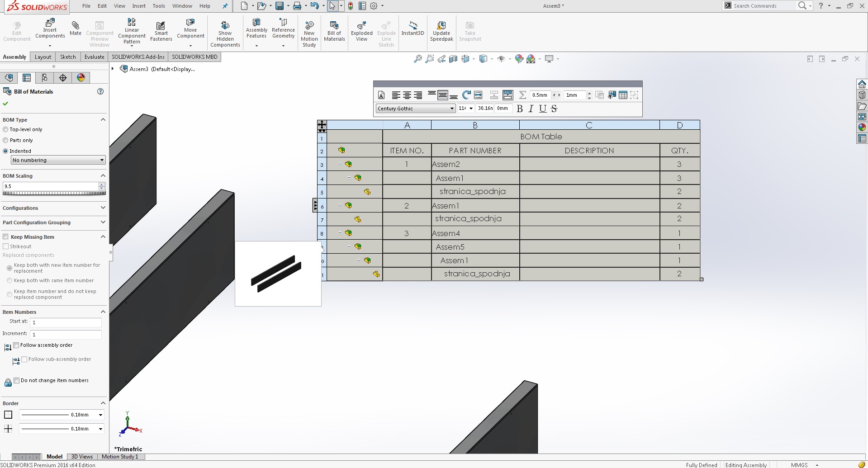This screenshot has width=868, height=468.
Task: Click the BOM Scaling slider
Action: pyautogui.click(x=54, y=194)
